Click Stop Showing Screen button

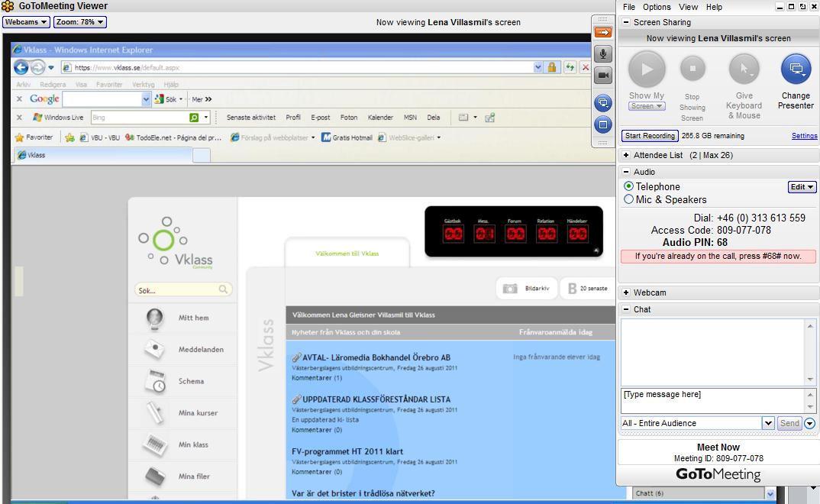pos(692,69)
